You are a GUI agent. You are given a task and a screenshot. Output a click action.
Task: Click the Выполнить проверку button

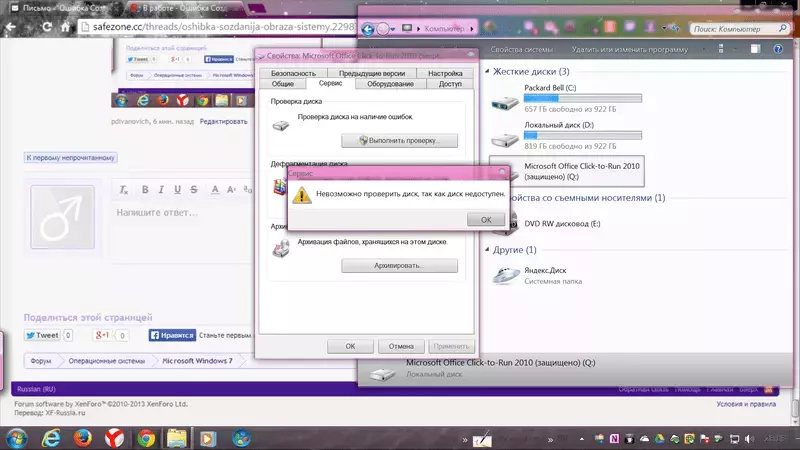pos(399,140)
